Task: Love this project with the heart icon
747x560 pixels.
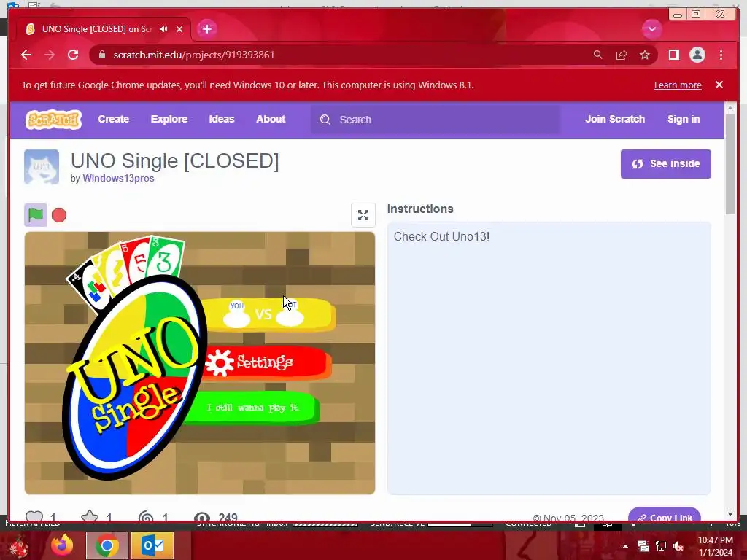Action: click(34, 516)
